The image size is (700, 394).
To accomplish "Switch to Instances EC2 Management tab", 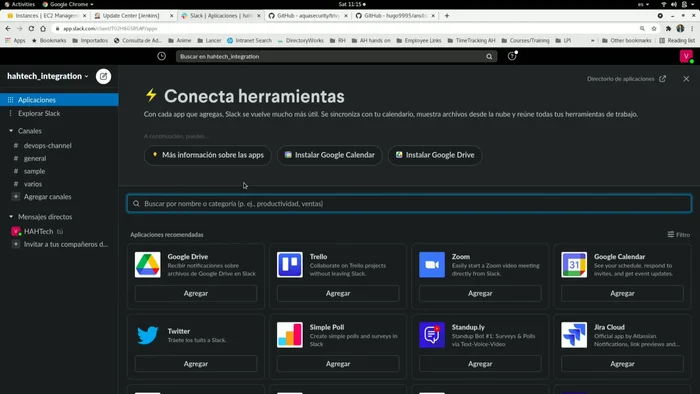I will (46, 16).
